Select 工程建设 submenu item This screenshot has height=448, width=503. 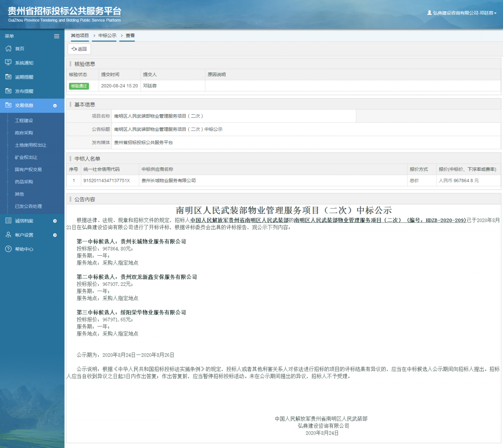(24, 121)
